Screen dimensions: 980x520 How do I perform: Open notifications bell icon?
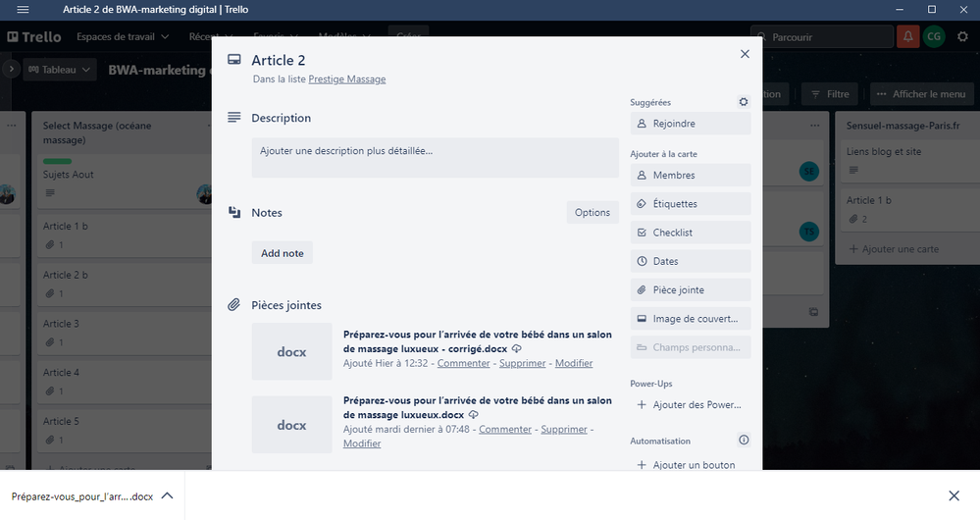907,37
